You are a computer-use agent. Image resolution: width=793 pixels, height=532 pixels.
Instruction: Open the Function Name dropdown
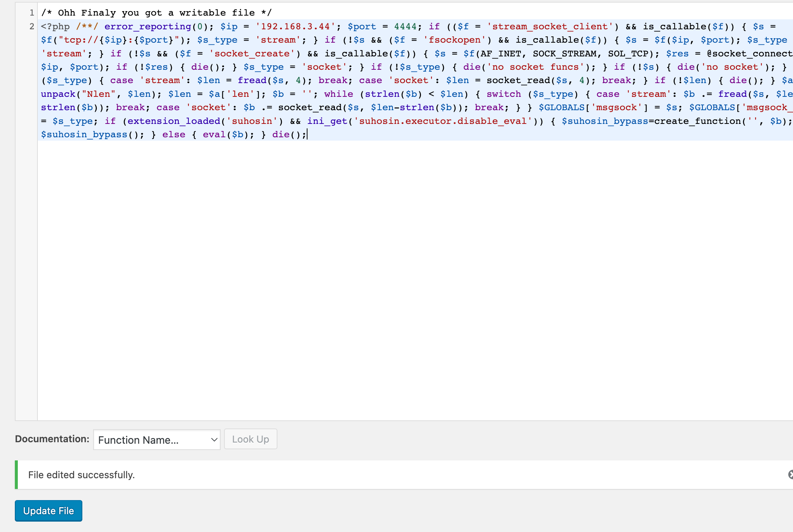tap(157, 440)
